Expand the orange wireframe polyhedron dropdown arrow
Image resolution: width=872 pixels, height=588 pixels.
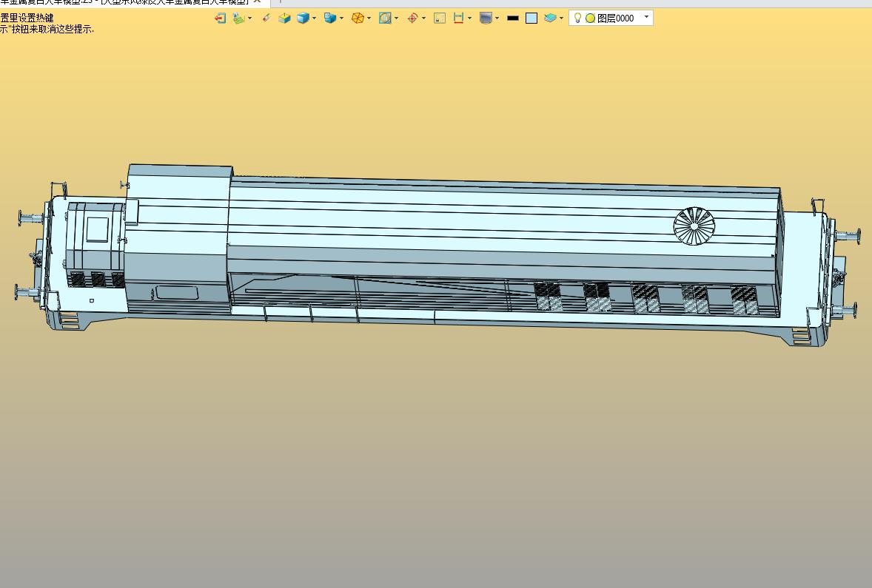tap(369, 18)
